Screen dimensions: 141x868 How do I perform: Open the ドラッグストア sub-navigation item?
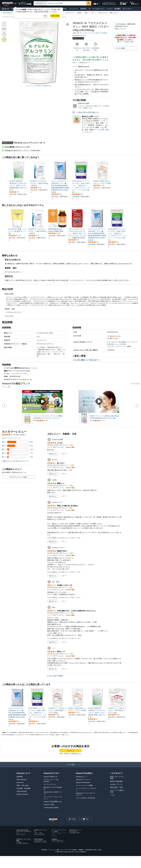pyautogui.click(x=7, y=13)
